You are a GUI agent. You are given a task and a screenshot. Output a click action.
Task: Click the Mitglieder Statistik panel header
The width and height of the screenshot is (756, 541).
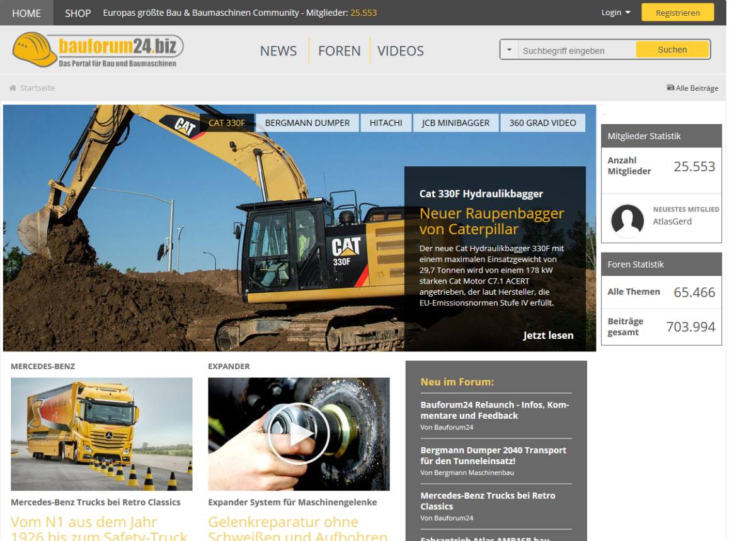tap(661, 136)
